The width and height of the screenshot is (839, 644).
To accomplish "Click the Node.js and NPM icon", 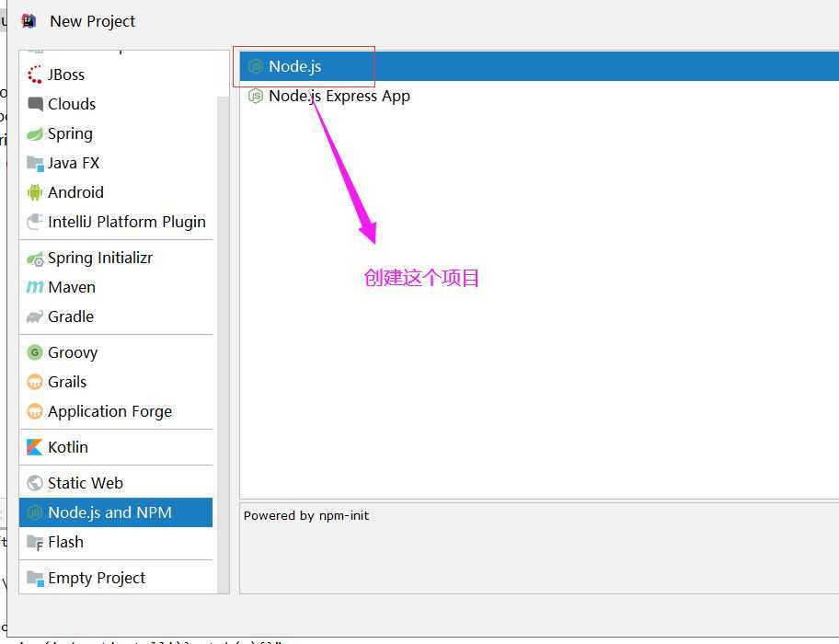I will (x=35, y=512).
